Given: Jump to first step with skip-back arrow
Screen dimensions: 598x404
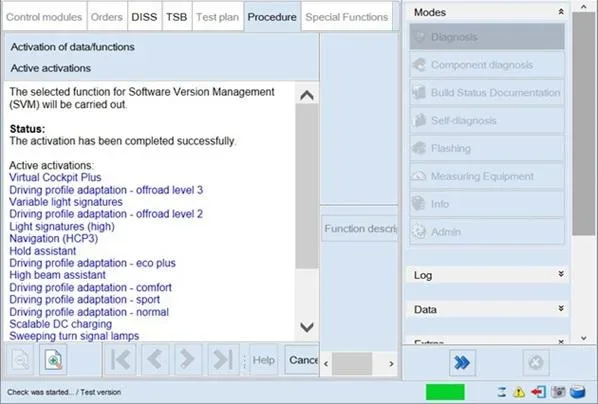Looking at the screenshot, I should [x=120, y=360].
